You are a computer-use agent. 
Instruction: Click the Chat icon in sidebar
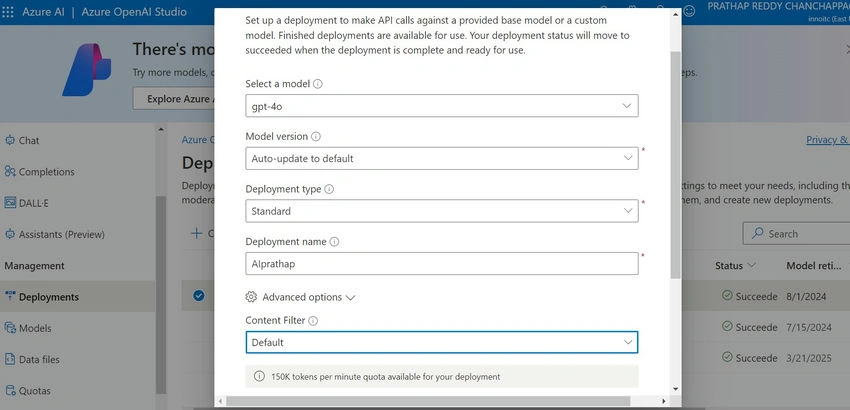(x=10, y=140)
